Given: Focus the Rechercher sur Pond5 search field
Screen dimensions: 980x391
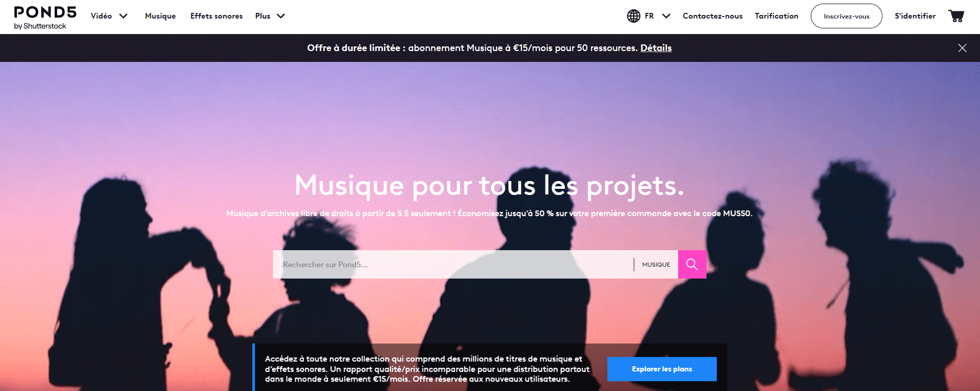Looking at the screenshot, I should pos(453,265).
